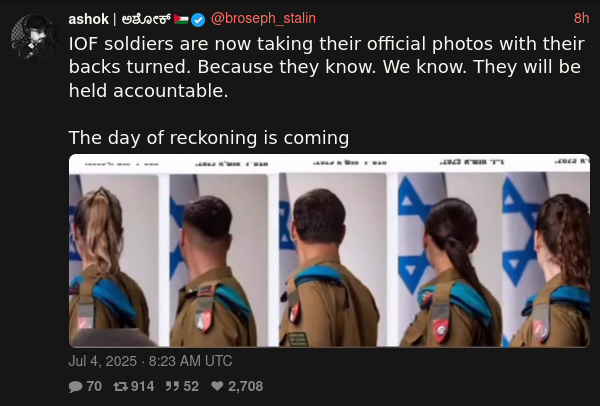Select the 2,708 likes count

click(x=245, y=386)
